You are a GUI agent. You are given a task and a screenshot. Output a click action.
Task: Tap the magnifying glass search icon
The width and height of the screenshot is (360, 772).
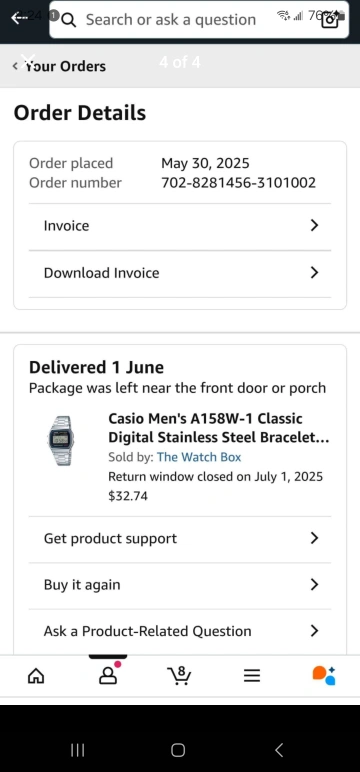(x=69, y=20)
